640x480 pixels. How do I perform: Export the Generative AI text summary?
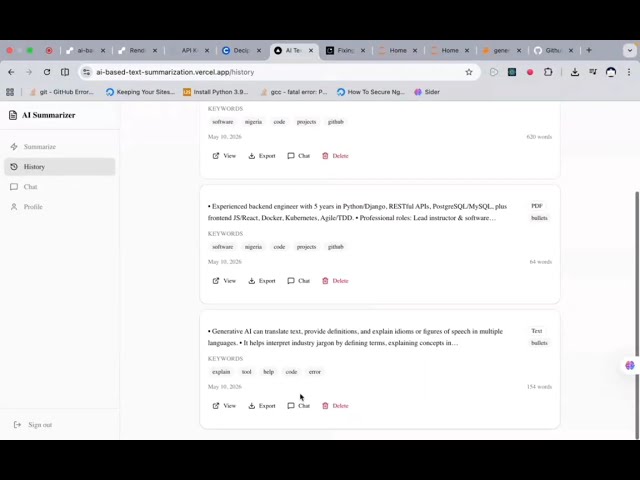(262, 406)
